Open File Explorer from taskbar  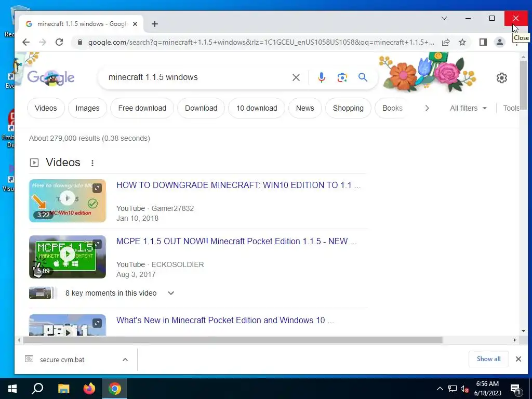tap(63, 389)
